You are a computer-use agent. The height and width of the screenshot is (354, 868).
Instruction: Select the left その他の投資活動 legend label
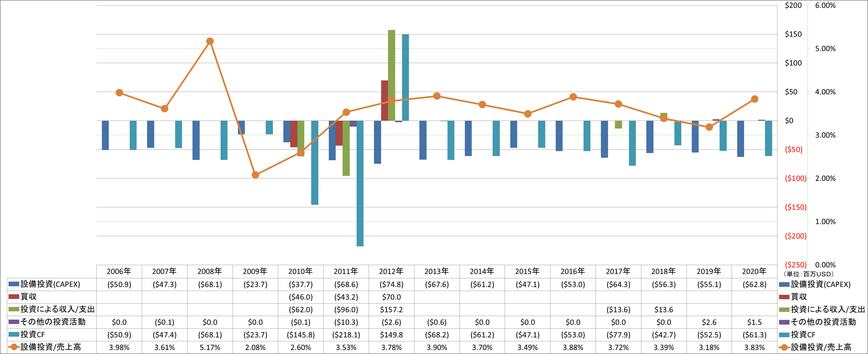tap(53, 322)
